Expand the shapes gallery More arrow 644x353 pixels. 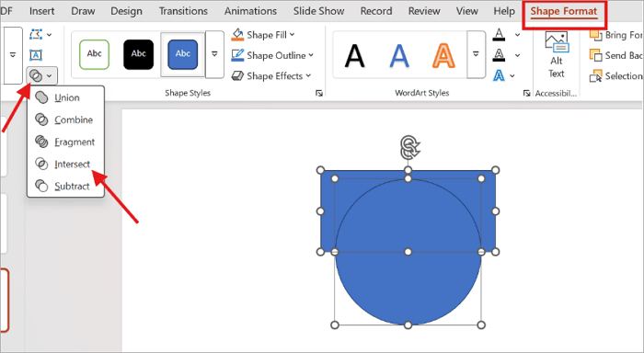[13, 54]
